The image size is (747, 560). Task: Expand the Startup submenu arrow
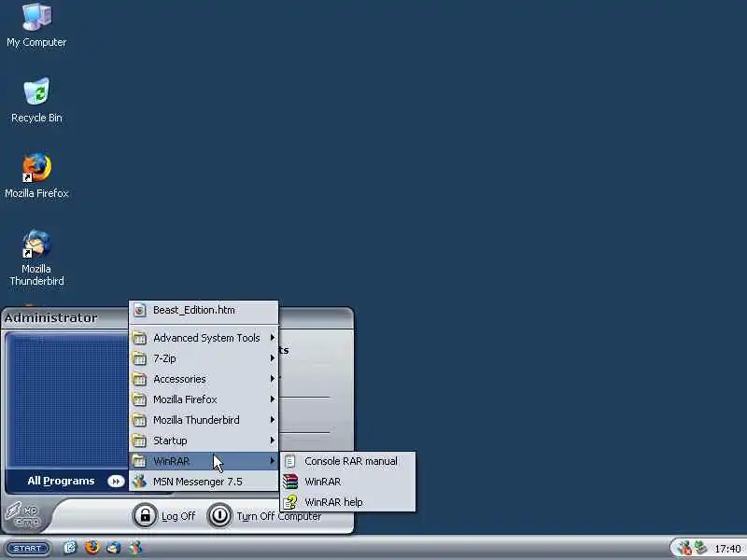272,440
